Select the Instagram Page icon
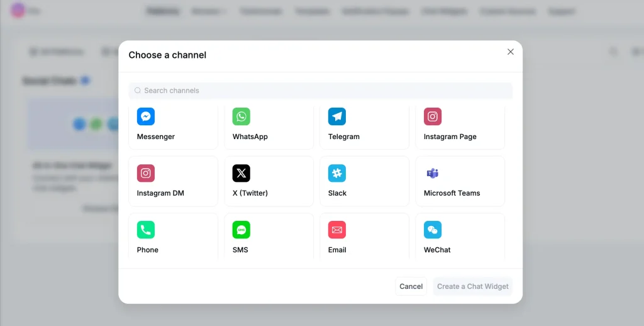 [433, 116]
